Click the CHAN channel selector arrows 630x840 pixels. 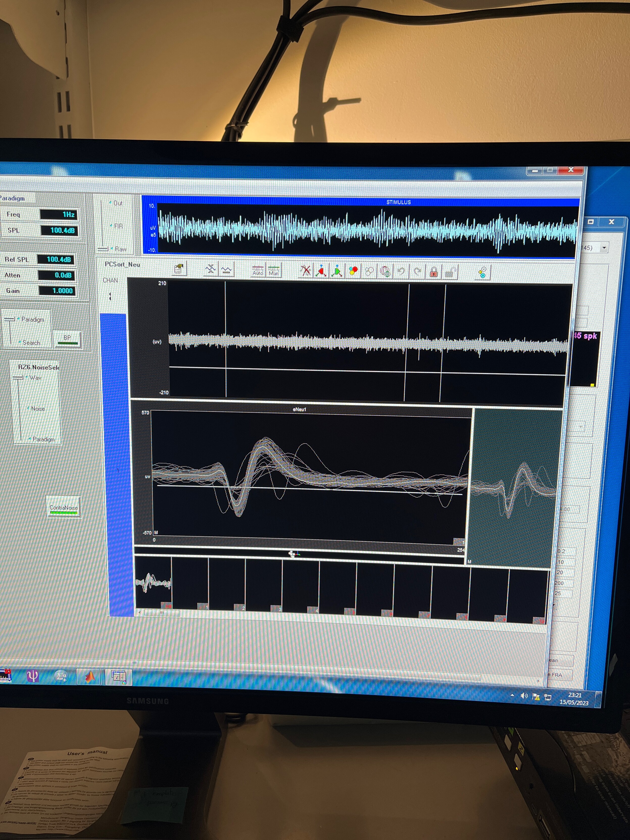(110, 296)
